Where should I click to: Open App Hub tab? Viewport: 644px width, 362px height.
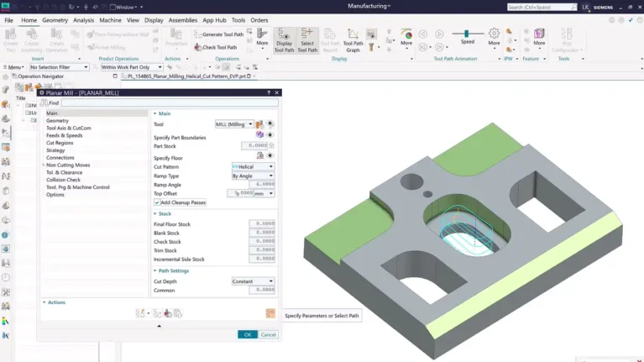[x=214, y=20]
